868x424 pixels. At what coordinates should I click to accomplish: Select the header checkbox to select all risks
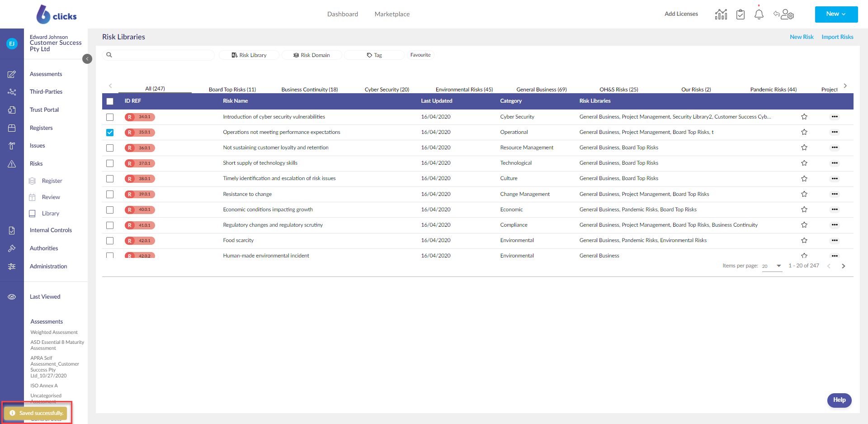pyautogui.click(x=110, y=101)
